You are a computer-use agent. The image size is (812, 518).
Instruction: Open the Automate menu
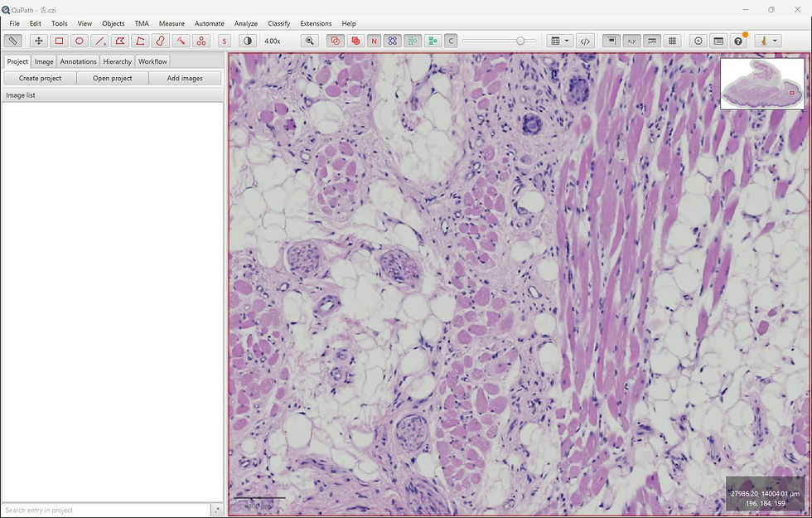[x=209, y=23]
